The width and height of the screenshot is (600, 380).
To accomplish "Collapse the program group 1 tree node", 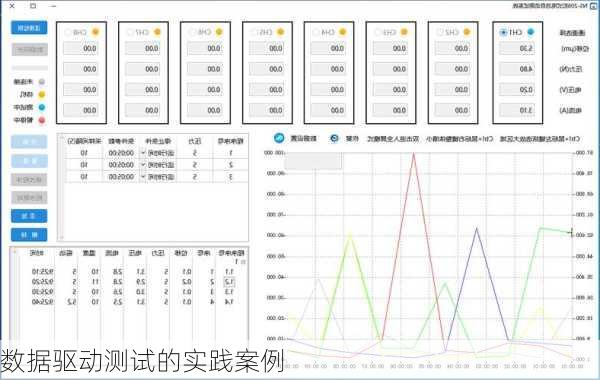I will point(243,262).
